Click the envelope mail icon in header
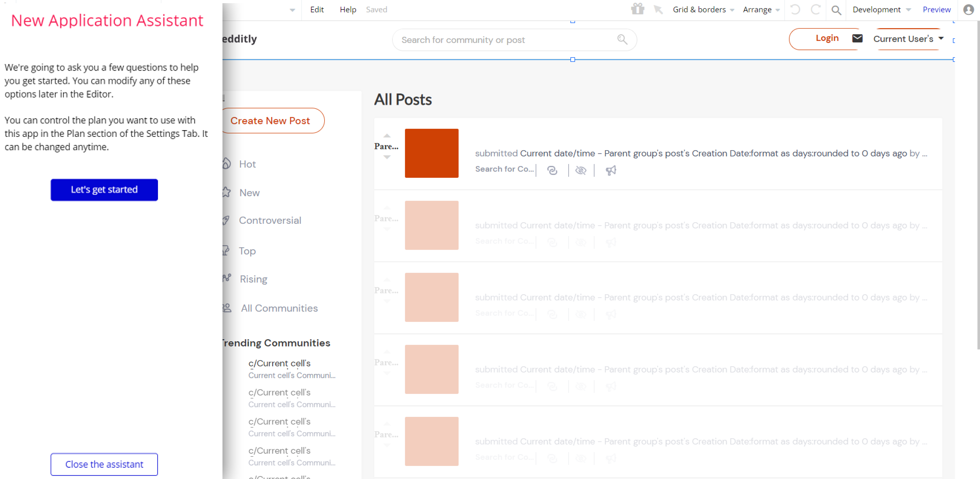This screenshot has height=479, width=980. pyautogui.click(x=857, y=38)
